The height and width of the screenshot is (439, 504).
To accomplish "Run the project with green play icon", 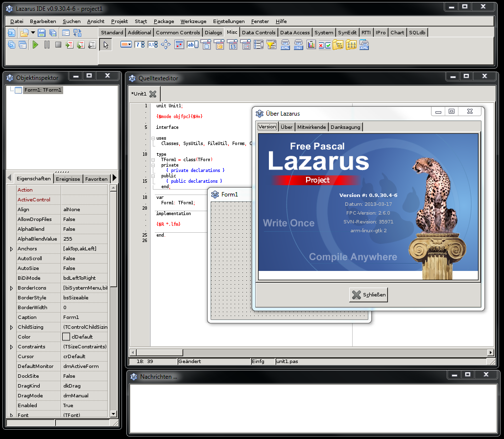I will (x=35, y=45).
